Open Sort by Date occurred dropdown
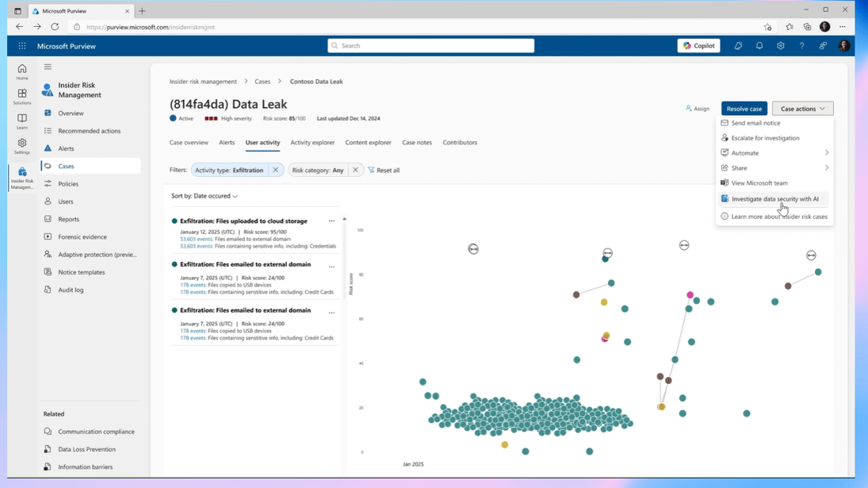The image size is (868, 488). point(205,196)
